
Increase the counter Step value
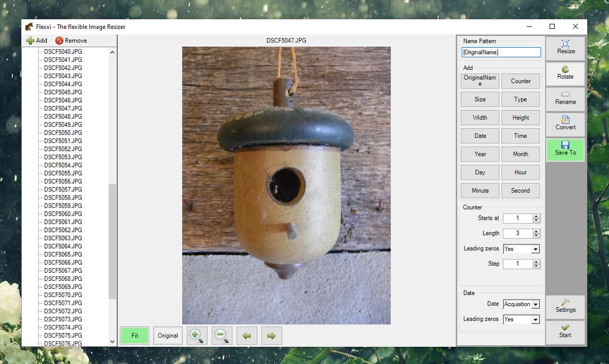pyautogui.click(x=536, y=262)
